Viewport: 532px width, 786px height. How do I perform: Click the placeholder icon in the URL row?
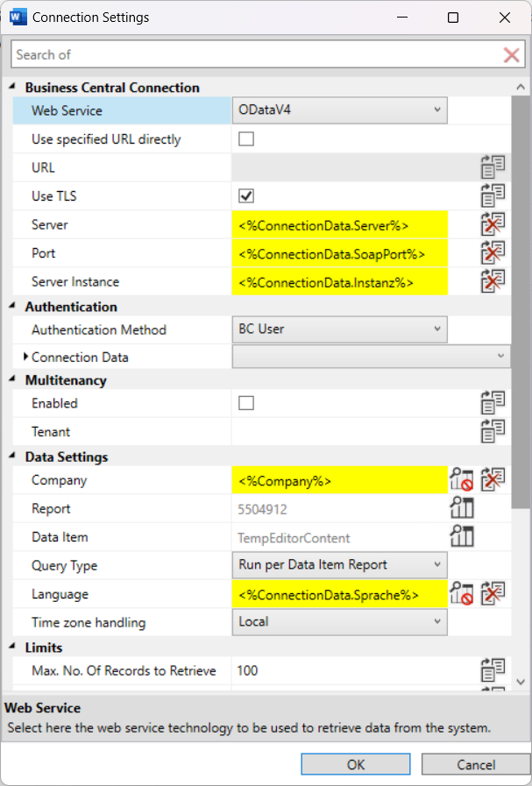click(x=493, y=166)
